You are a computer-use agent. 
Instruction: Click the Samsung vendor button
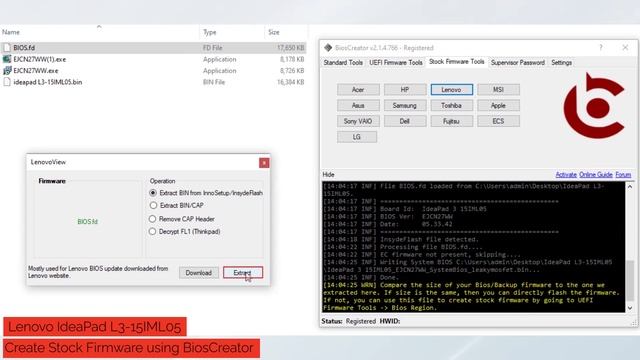pos(404,105)
